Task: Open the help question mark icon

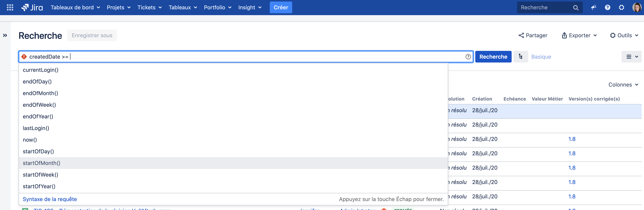Action: pyautogui.click(x=607, y=8)
